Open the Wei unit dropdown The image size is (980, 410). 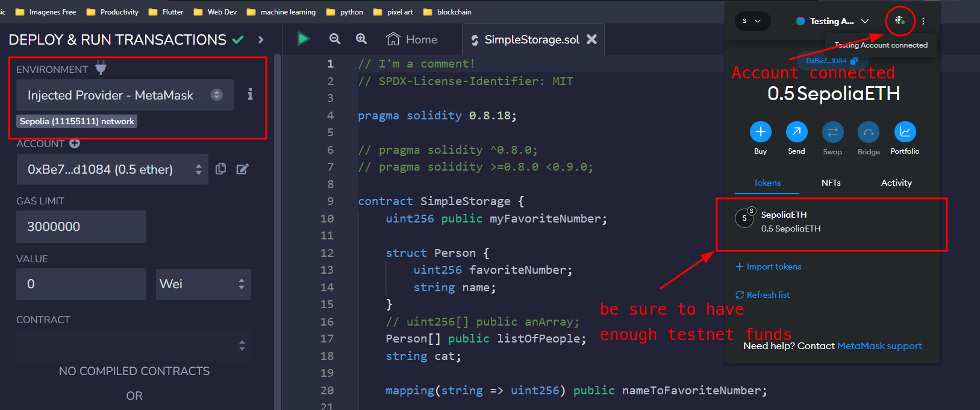pyautogui.click(x=203, y=284)
